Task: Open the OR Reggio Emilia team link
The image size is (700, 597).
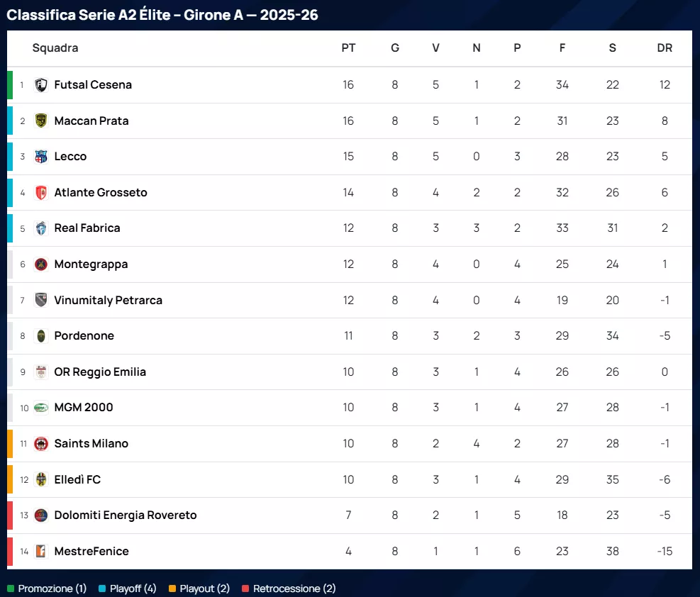Action: point(100,372)
